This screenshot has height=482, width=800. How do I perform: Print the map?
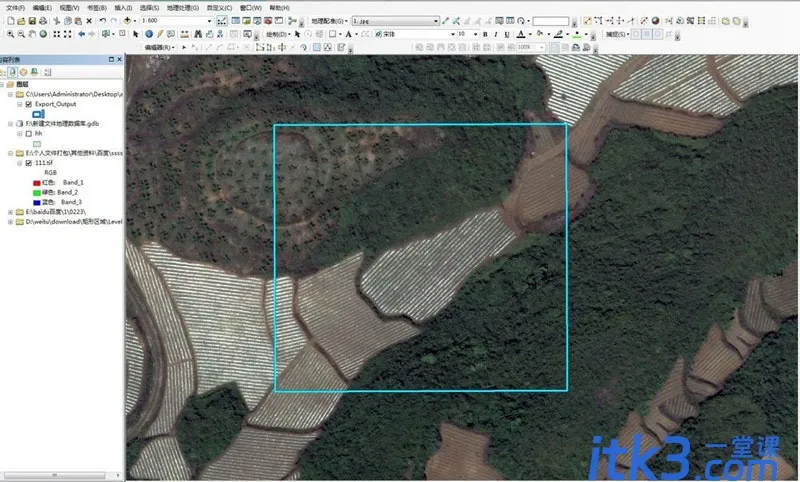(x=42, y=20)
